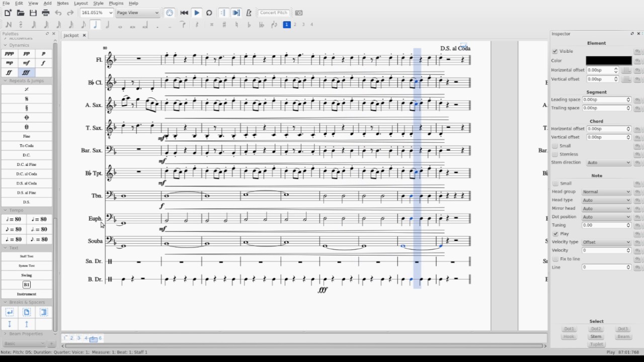
Task: Open Head type dropdown
Action: coord(606,200)
